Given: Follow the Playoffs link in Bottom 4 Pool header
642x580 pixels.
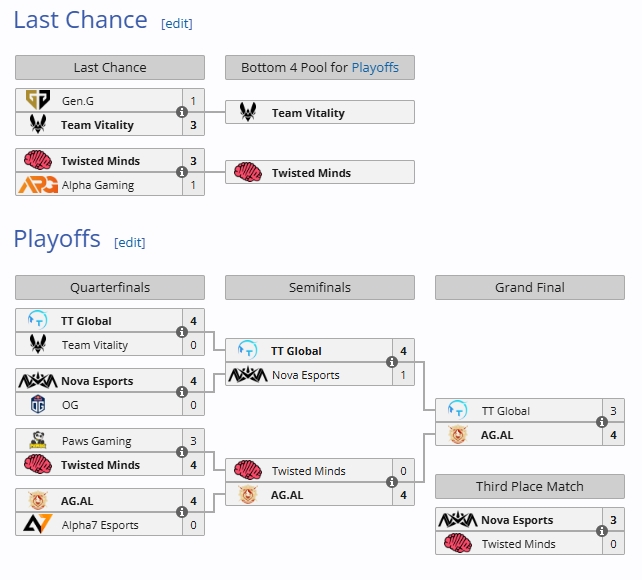Looking at the screenshot, I should 375,67.
